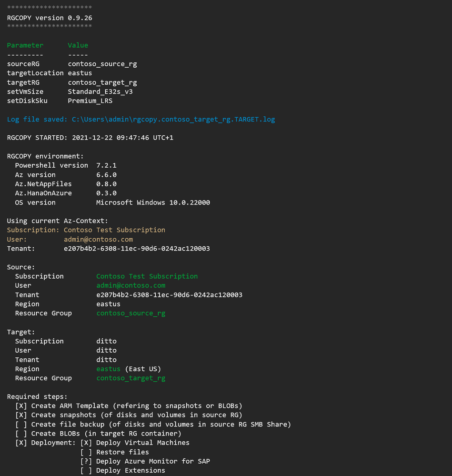Click the checked box for Create ARM Template
The width and height of the screenshot is (452, 476).
(x=21, y=406)
